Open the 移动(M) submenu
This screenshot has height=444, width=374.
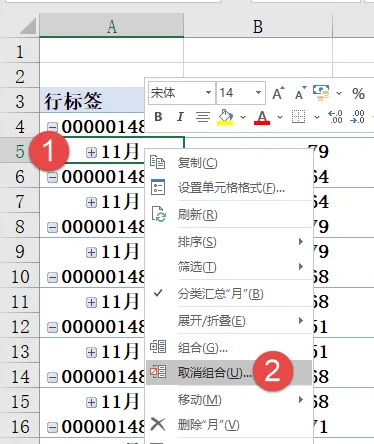pos(229,399)
